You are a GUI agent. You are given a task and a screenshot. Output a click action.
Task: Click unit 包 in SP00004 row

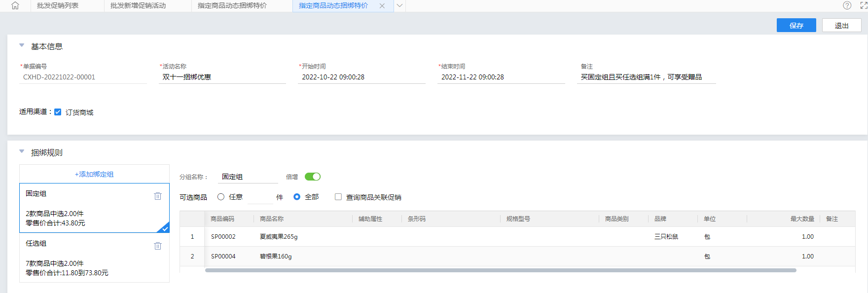707,256
